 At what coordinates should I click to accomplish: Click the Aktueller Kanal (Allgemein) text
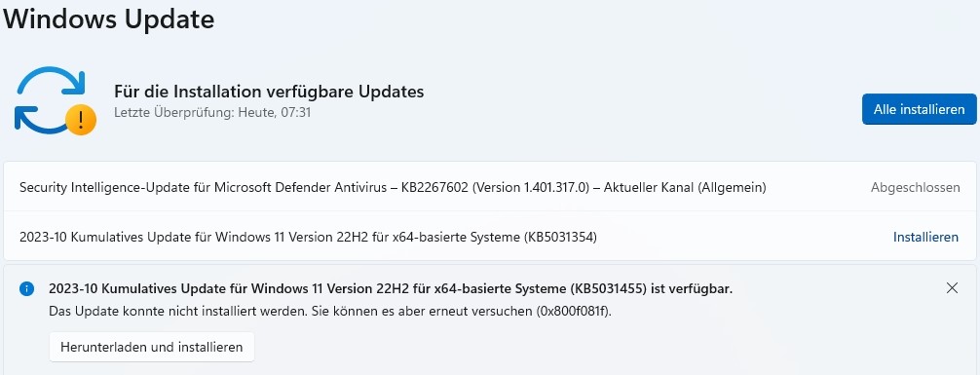pos(685,187)
